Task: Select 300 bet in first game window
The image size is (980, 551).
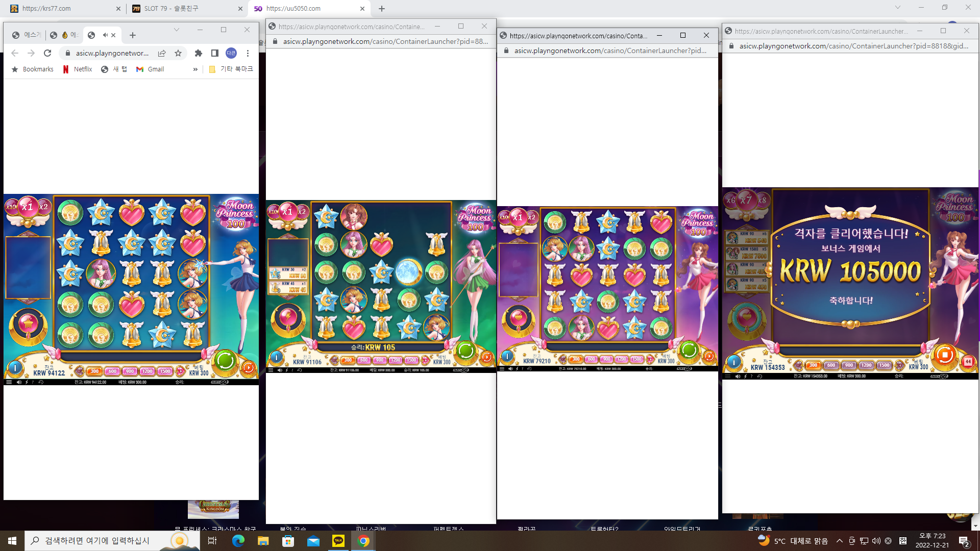Action: [x=94, y=371]
